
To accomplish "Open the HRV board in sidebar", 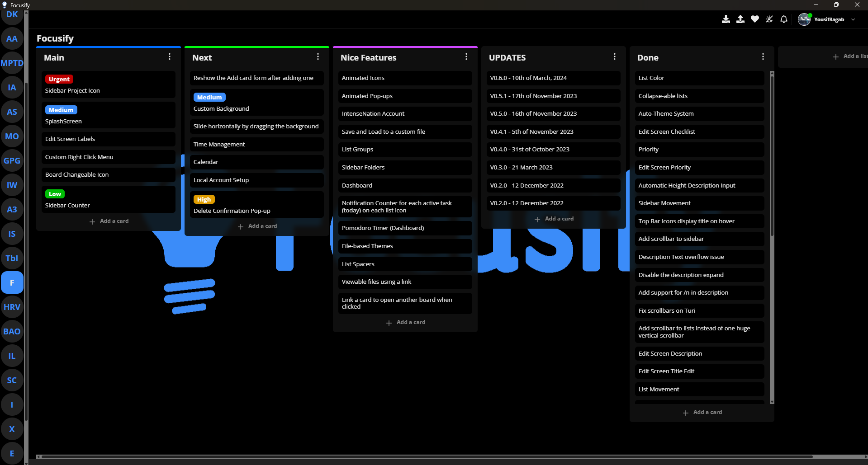I will (x=12, y=307).
